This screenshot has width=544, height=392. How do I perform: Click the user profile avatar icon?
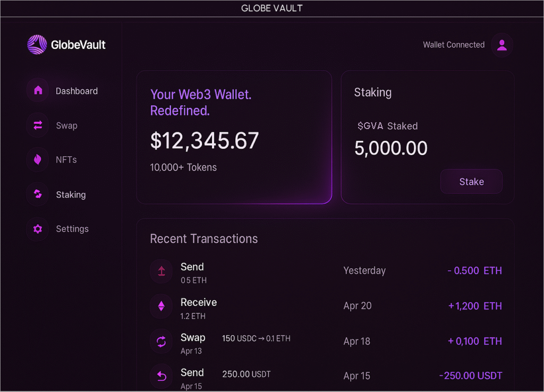[x=501, y=45]
